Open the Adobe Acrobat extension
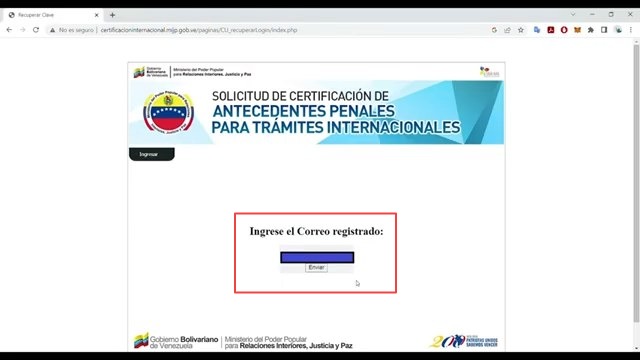The width and height of the screenshot is (640, 360). [551, 30]
